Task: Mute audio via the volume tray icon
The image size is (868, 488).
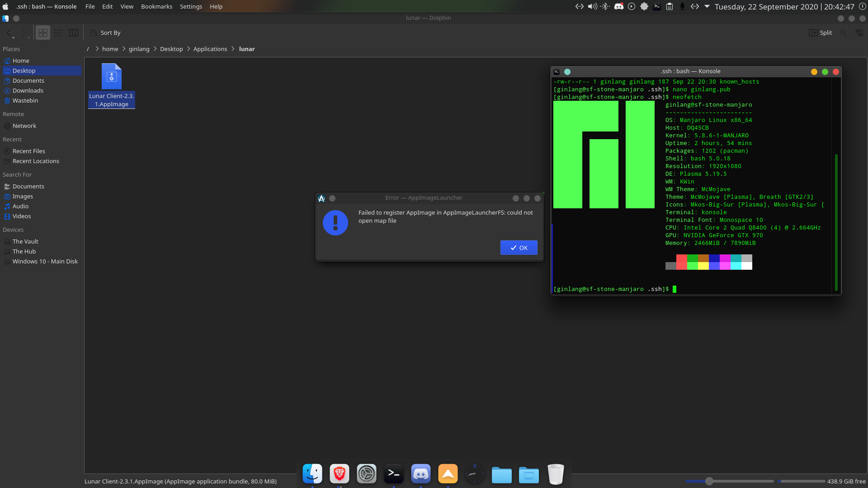Action: click(592, 6)
